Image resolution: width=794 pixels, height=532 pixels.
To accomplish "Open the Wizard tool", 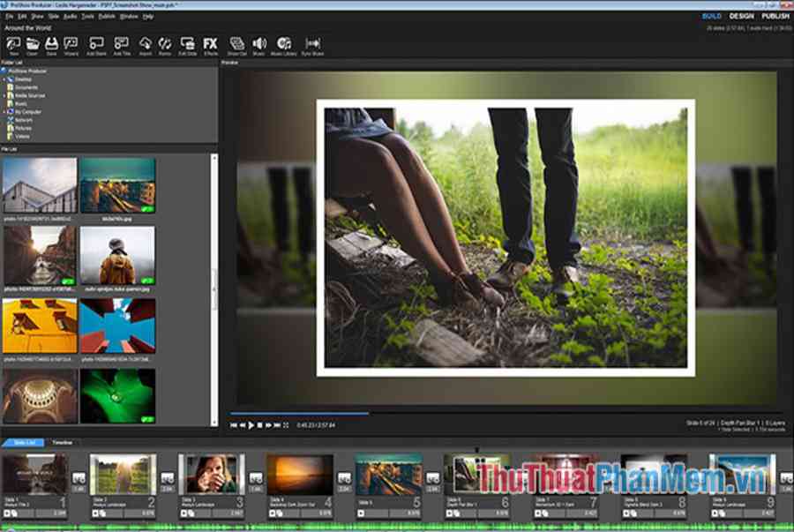I will click(x=71, y=43).
